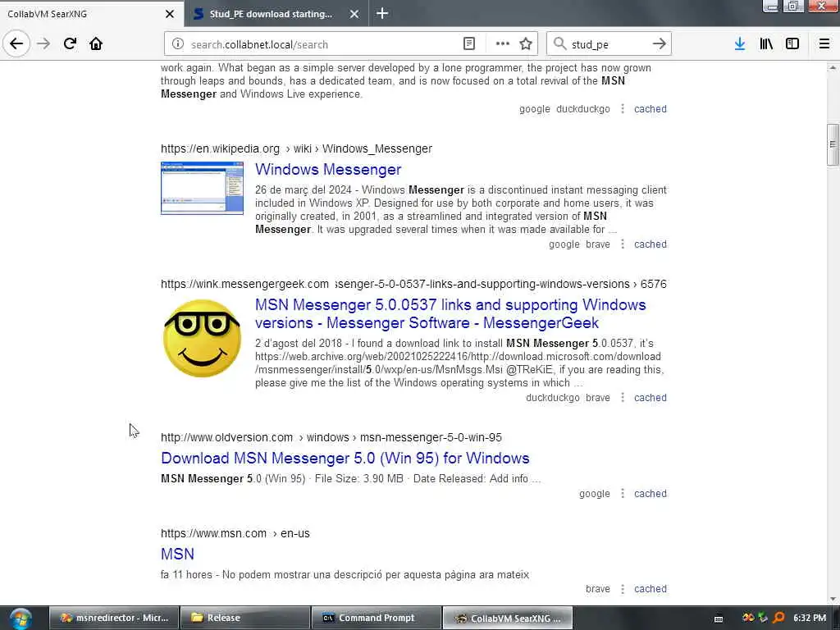Click the page vertical scrollbar thumb
The width and height of the screenshot is (840, 630).
point(833,144)
